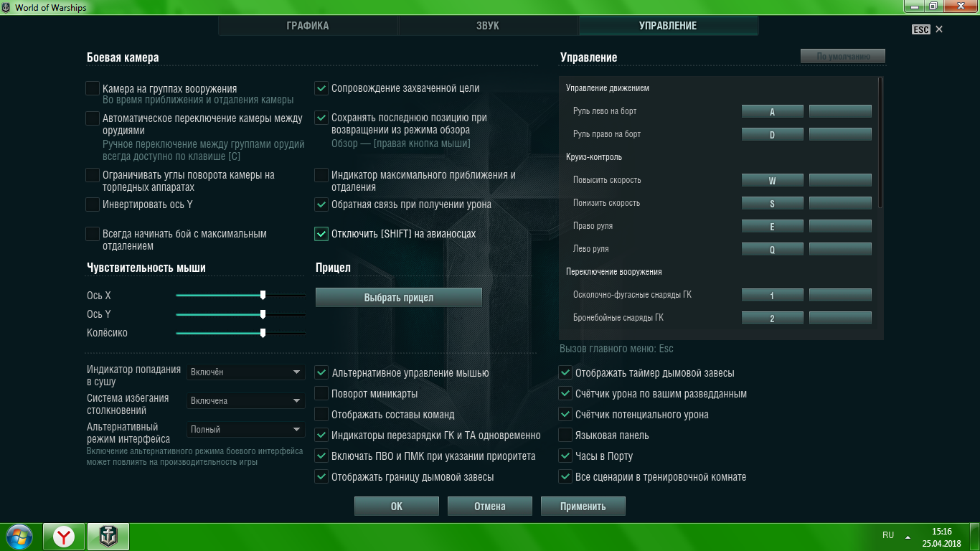Click the По умолчанию button

pos(843,56)
